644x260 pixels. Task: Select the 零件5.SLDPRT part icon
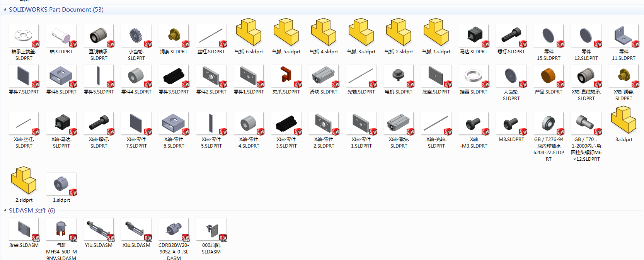click(x=99, y=76)
